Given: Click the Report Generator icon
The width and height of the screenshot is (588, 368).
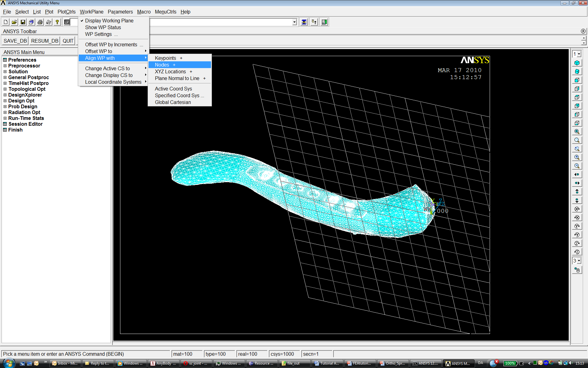Looking at the screenshot, I should (49, 22).
